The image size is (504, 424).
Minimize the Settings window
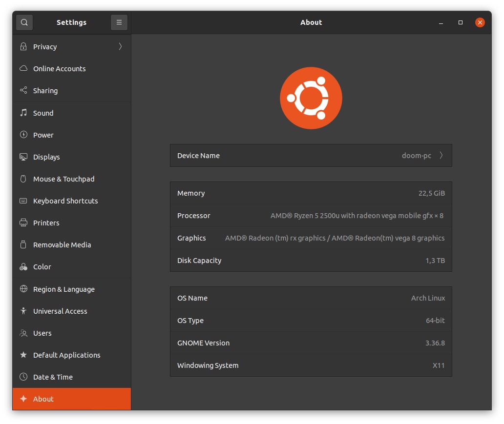441,22
